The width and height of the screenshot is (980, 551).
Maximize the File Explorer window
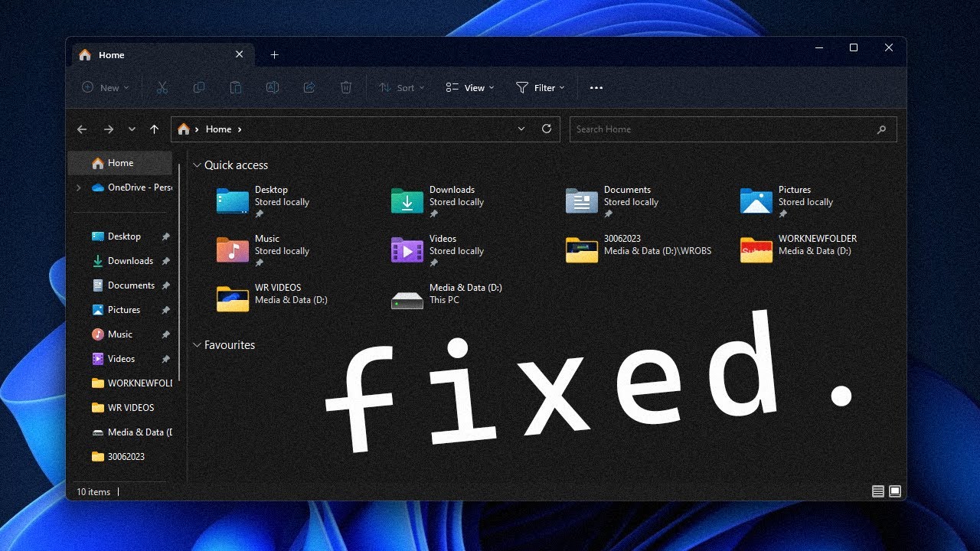tap(854, 47)
